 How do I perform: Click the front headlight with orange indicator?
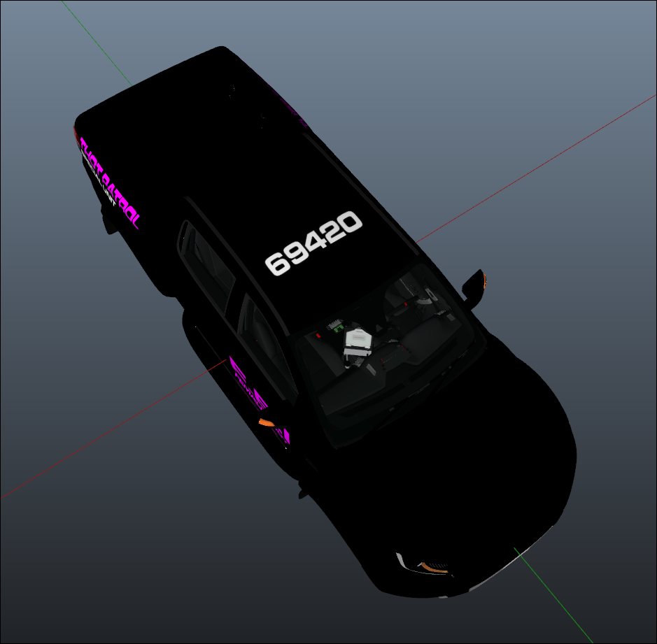point(428,565)
